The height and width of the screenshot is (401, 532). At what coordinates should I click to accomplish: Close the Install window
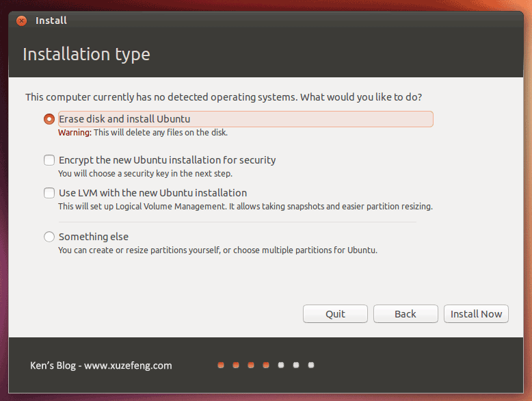point(21,21)
